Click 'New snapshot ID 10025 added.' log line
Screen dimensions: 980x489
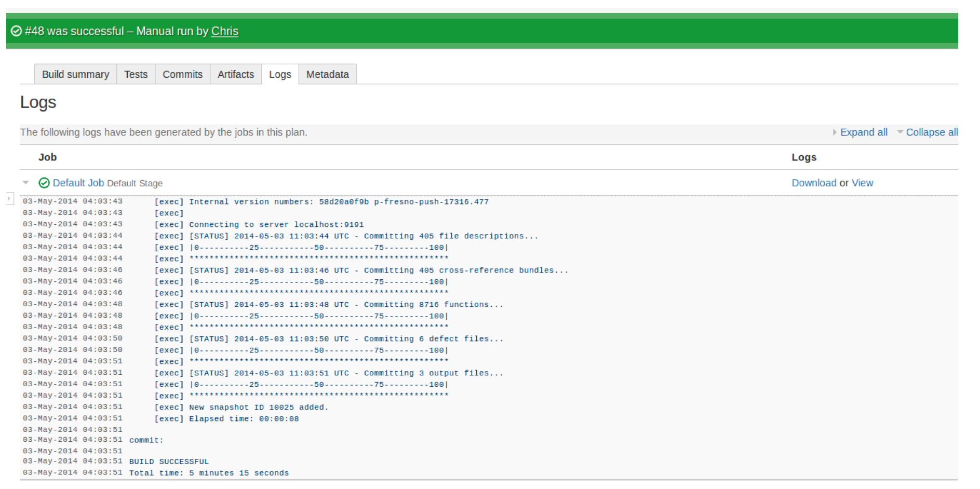point(259,407)
